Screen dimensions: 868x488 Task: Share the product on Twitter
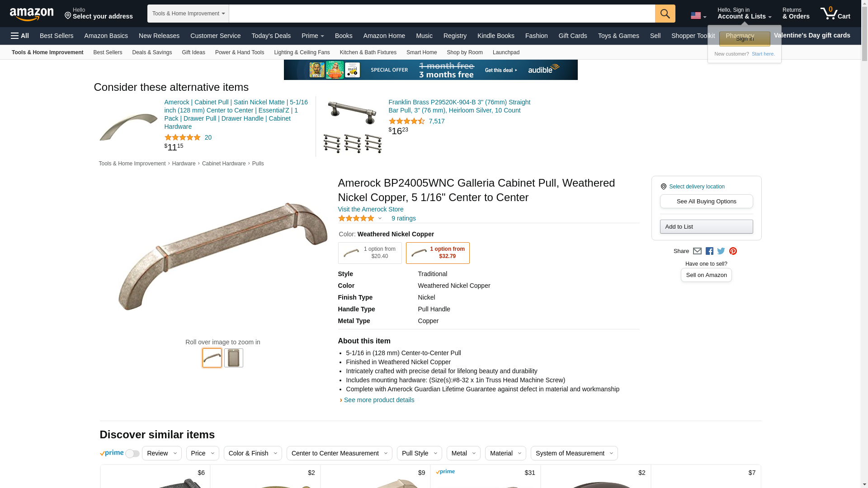click(x=721, y=251)
